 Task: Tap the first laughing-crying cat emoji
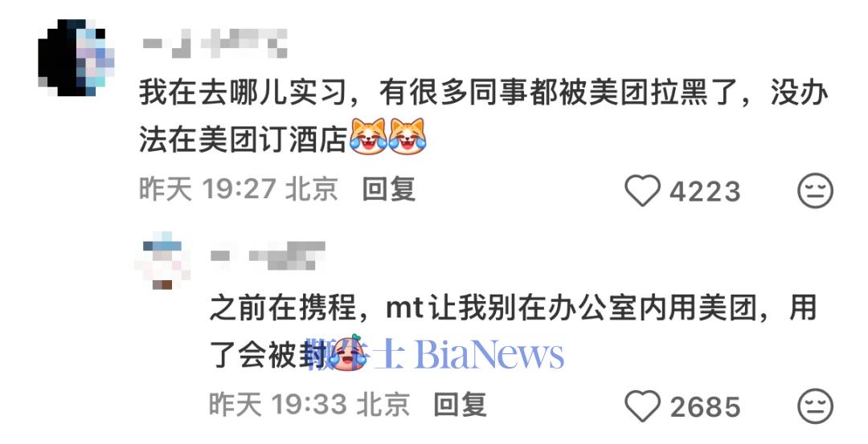369,136
